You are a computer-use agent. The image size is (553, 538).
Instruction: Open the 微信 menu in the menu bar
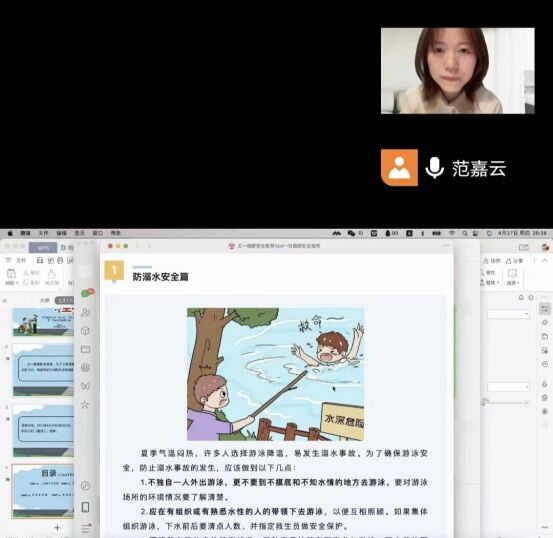coord(25,233)
